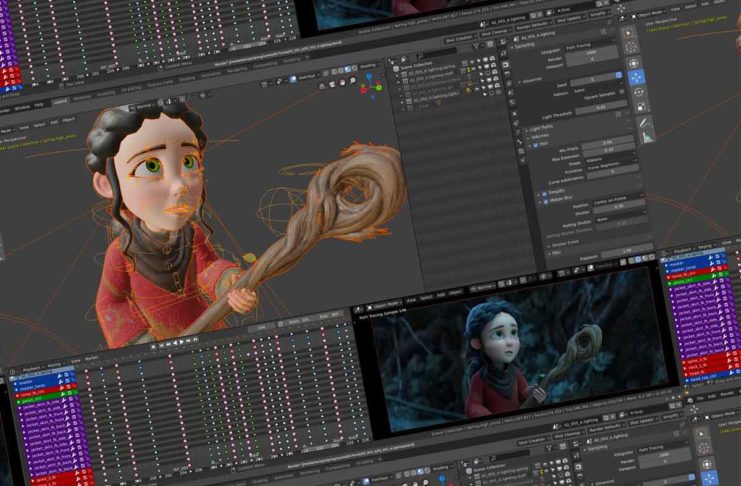This screenshot has width=741, height=486.
Task: Open the Help menu in the top bar
Action: click(x=39, y=105)
